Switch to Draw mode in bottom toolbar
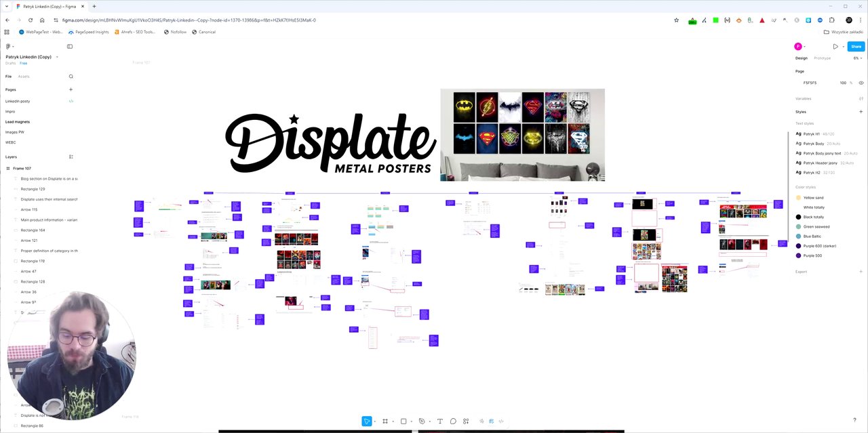Viewport: 868px width, 433px height. point(483,421)
